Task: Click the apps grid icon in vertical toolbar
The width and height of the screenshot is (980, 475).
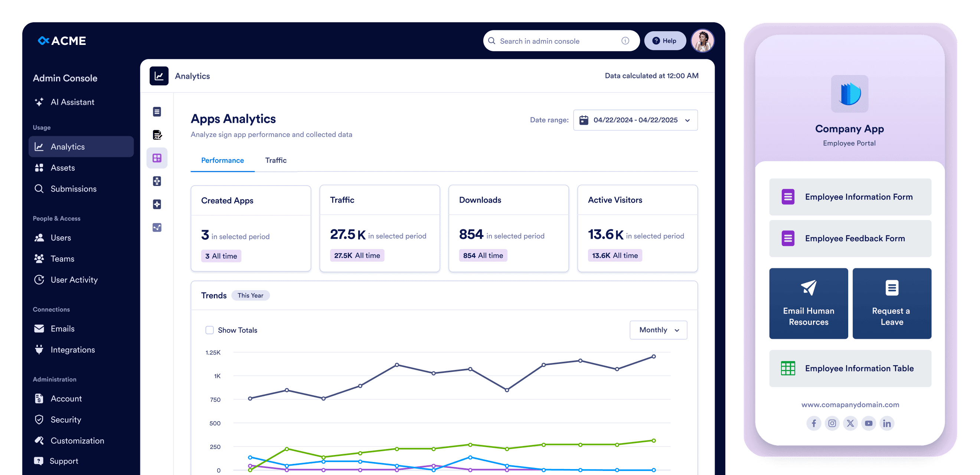Action: pyautogui.click(x=157, y=158)
